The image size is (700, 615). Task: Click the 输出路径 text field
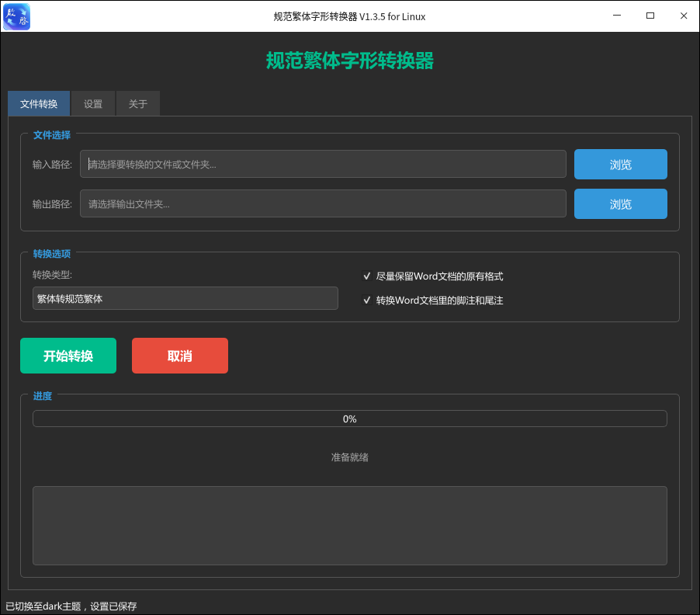(x=323, y=203)
